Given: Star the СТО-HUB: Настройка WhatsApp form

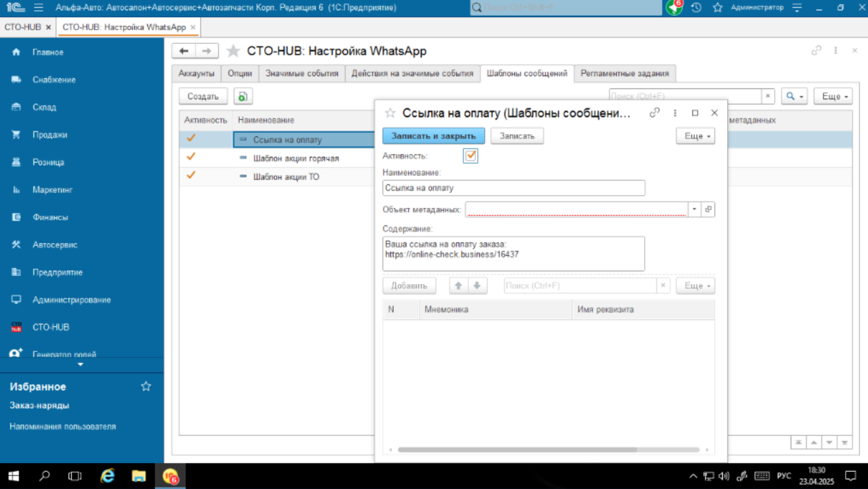Looking at the screenshot, I should (x=233, y=51).
